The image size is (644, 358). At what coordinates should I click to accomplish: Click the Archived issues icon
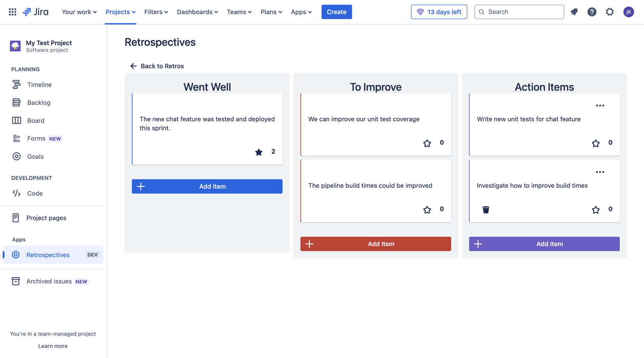[x=15, y=281]
